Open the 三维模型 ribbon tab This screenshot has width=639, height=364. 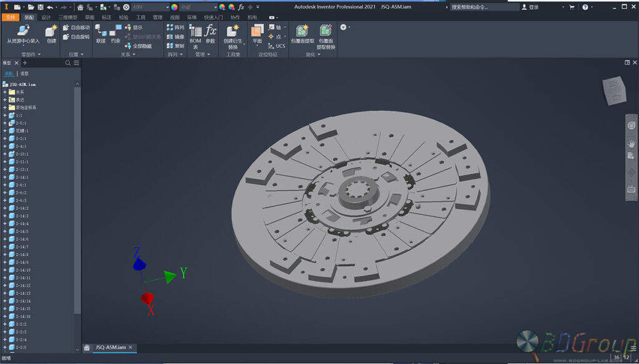[x=68, y=17]
